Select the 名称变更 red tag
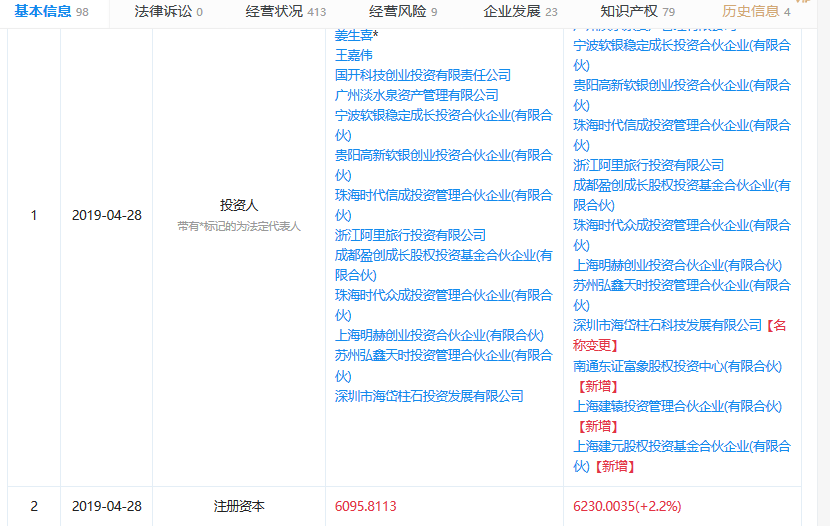The width and height of the screenshot is (830, 526). (679, 335)
